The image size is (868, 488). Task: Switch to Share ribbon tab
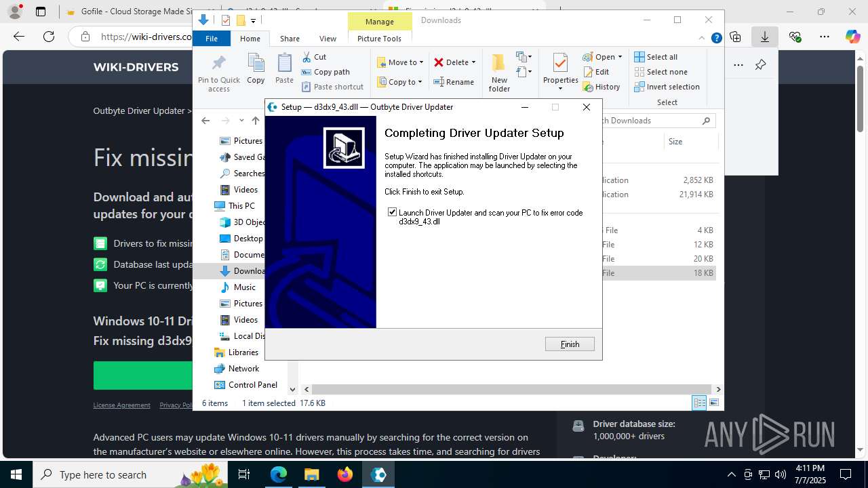(x=290, y=39)
